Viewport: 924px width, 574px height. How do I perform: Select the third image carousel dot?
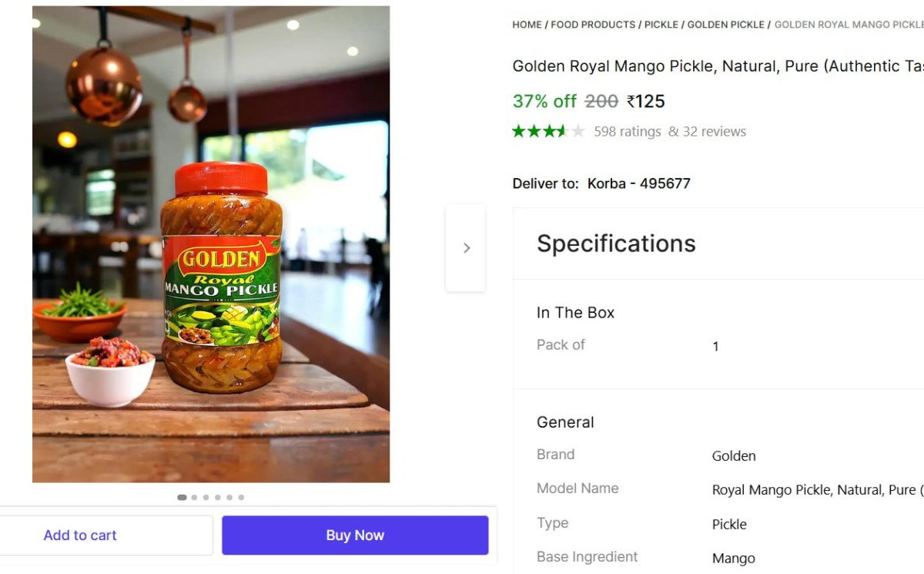click(x=206, y=497)
